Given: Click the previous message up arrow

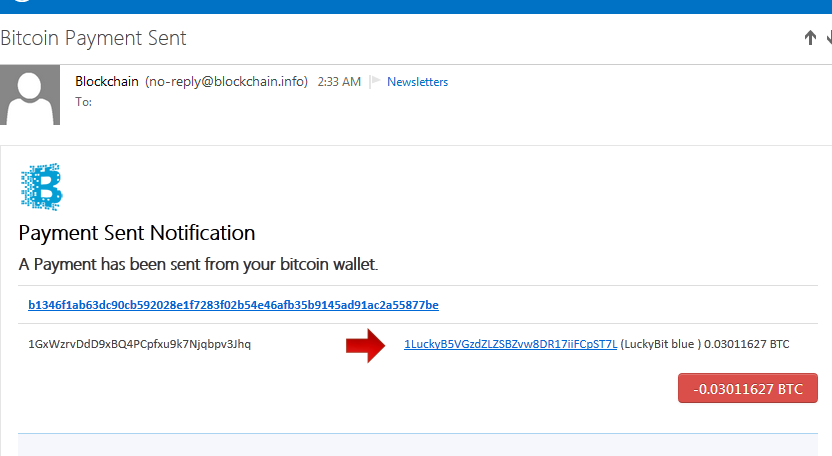Looking at the screenshot, I should pos(810,38).
